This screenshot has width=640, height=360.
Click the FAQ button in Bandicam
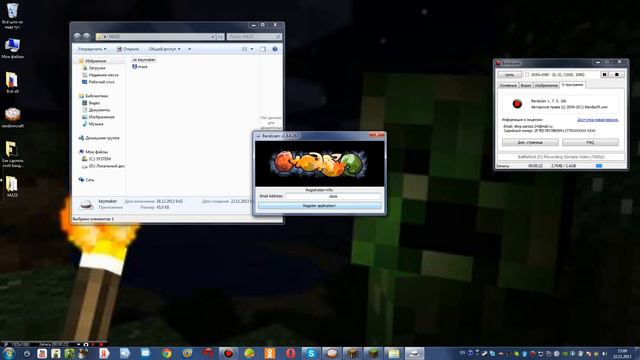click(590, 142)
